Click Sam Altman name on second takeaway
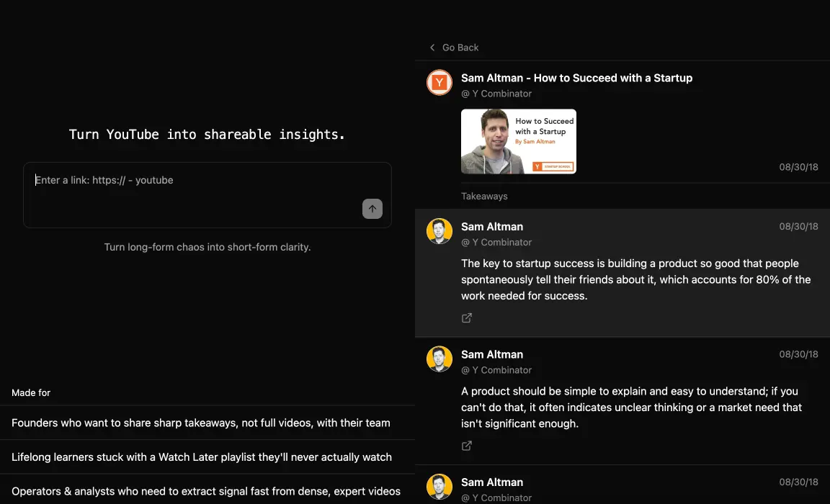This screenshot has width=830, height=504. pos(492,354)
